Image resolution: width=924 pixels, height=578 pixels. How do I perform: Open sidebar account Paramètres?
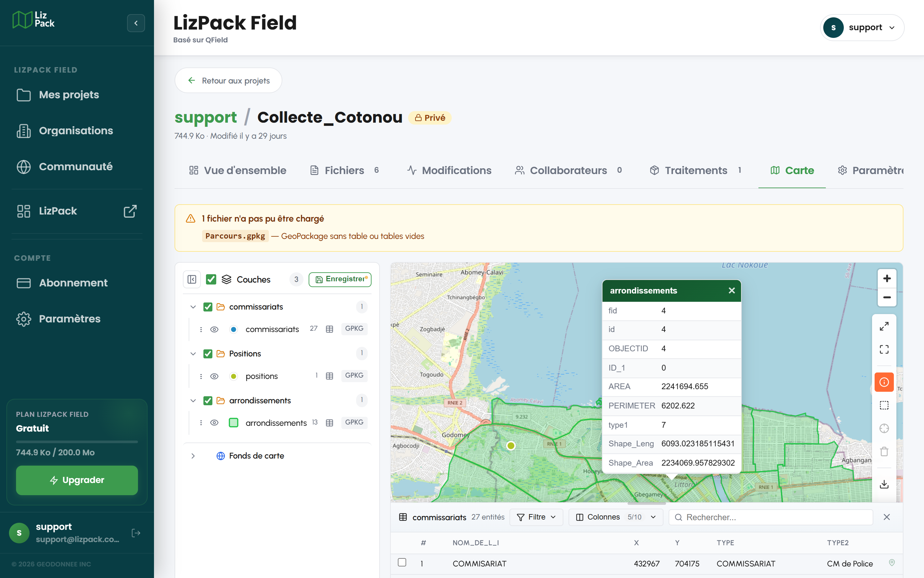[x=77, y=319]
